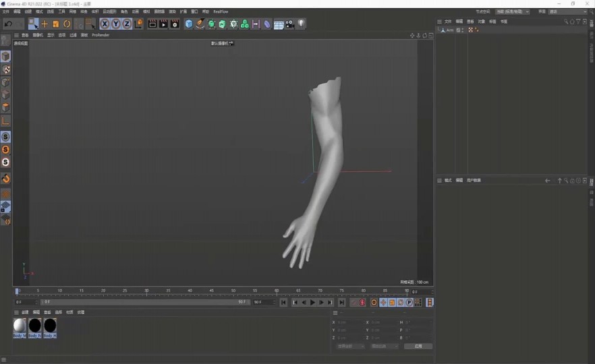The image size is (595, 364).
Task: Click Make Editable icon in left palette
Action: pyautogui.click(x=5, y=40)
